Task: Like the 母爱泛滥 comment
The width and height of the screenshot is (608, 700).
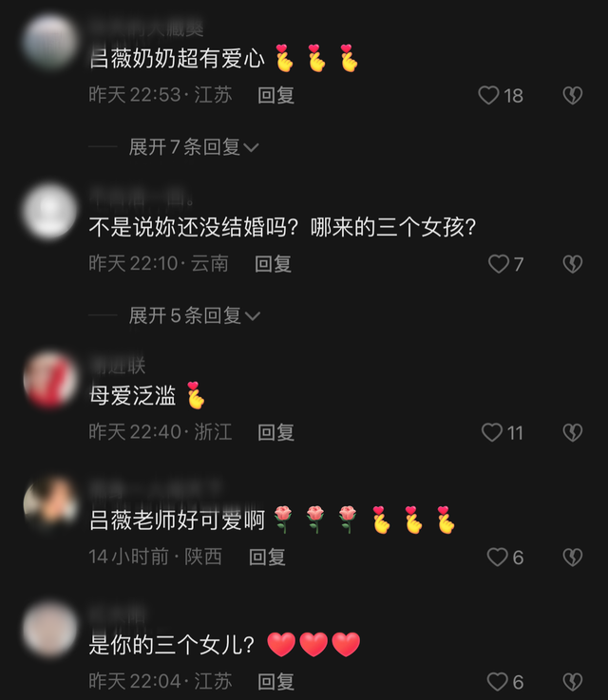Action: (x=492, y=432)
